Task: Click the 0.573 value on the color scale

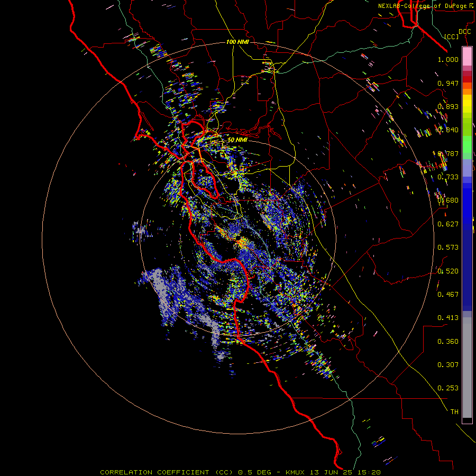Action: [x=448, y=248]
